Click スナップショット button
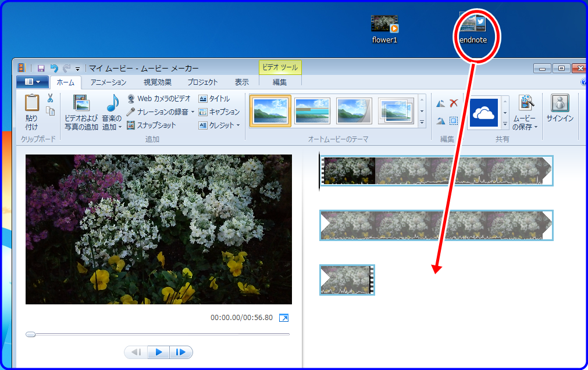The width and height of the screenshot is (588, 370). click(x=151, y=125)
